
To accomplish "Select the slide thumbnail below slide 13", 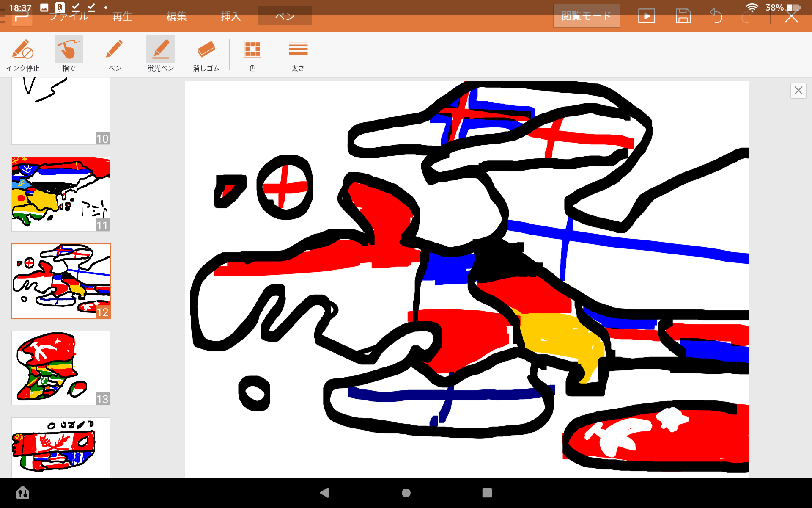I will click(x=61, y=447).
